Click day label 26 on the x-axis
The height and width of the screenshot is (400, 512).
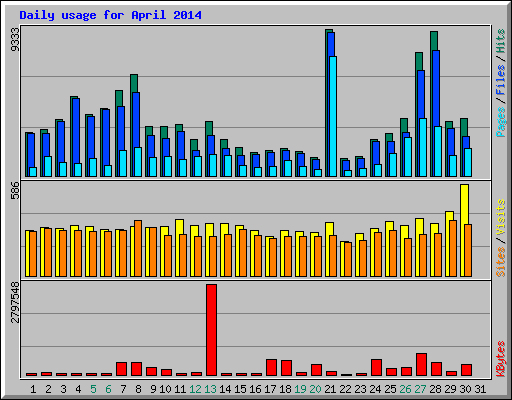405,389
